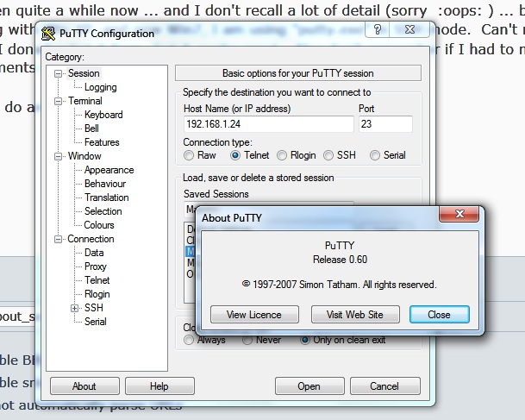Open the Session category

(x=84, y=73)
